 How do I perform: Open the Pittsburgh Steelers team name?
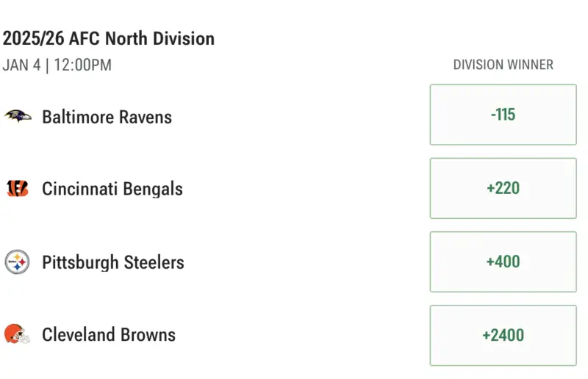(x=112, y=262)
